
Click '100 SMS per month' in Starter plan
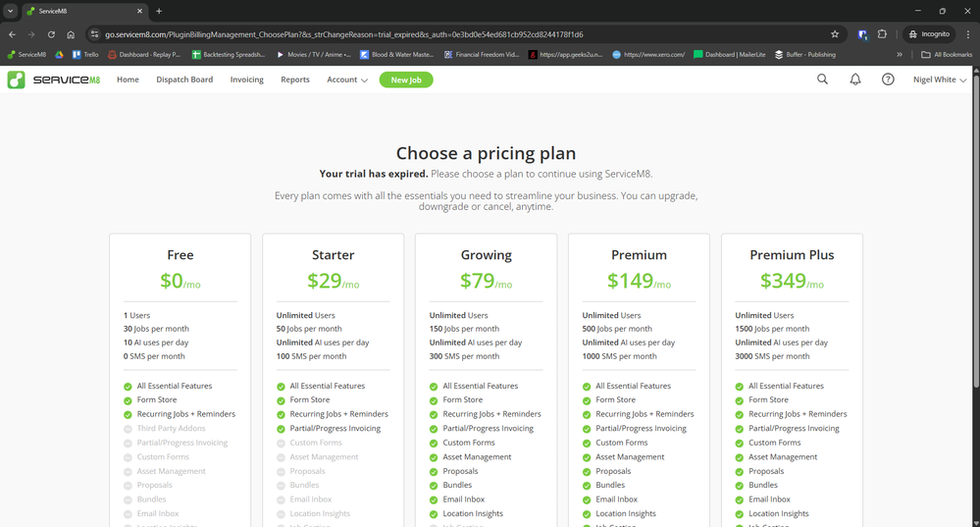(x=311, y=356)
